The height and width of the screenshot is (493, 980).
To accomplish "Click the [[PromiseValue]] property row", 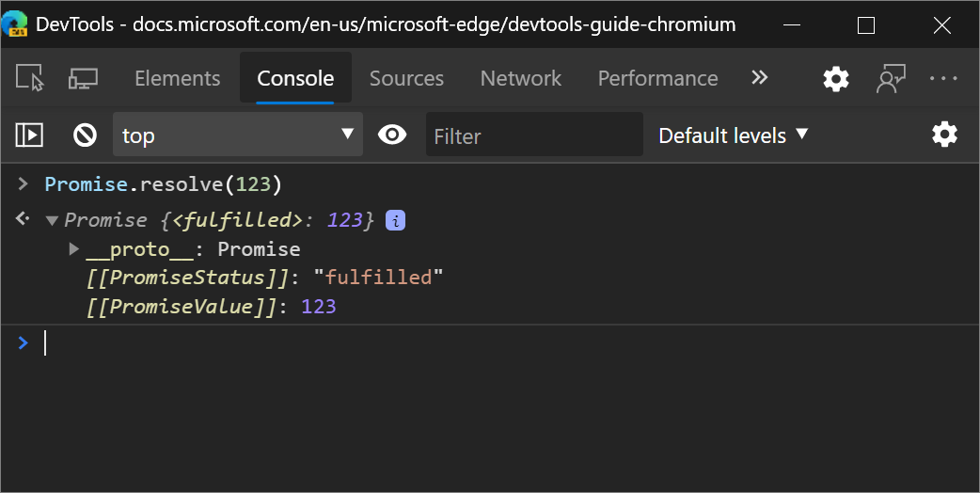I will point(212,306).
